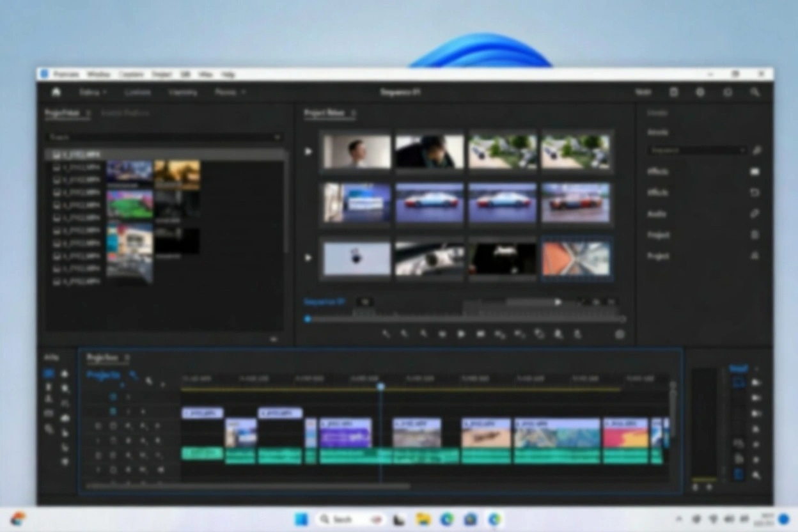This screenshot has width=798, height=532.
Task: Click the Home icon in the top toolbar
Action: 56,91
